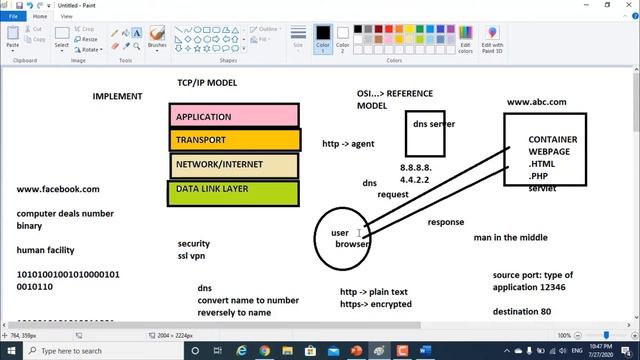This screenshot has height=360, width=640.
Task: Choose the Diamond shape
Action: click(188, 40)
